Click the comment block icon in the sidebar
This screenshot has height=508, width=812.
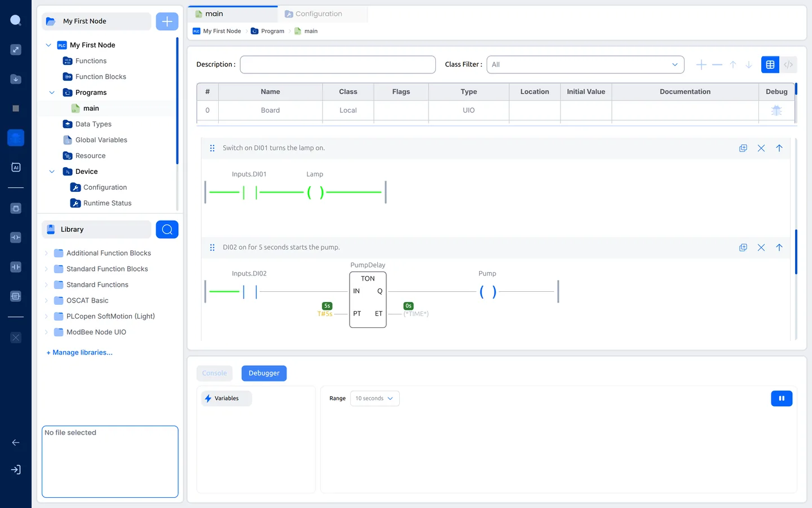tap(16, 296)
